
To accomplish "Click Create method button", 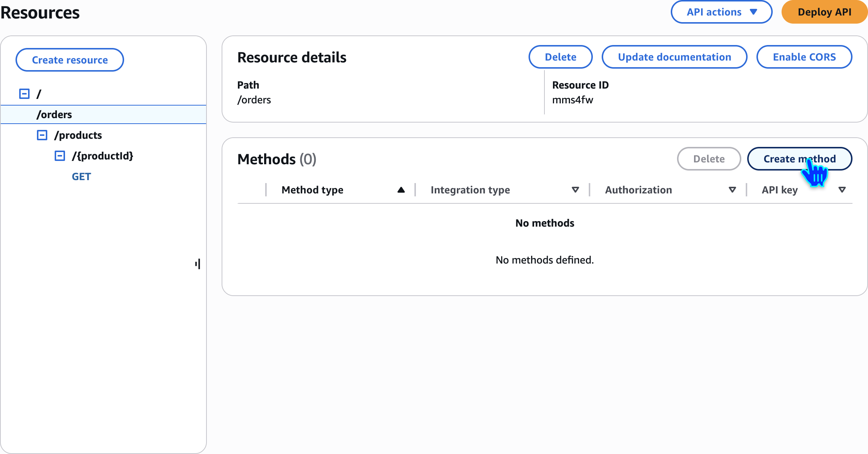I will point(799,159).
